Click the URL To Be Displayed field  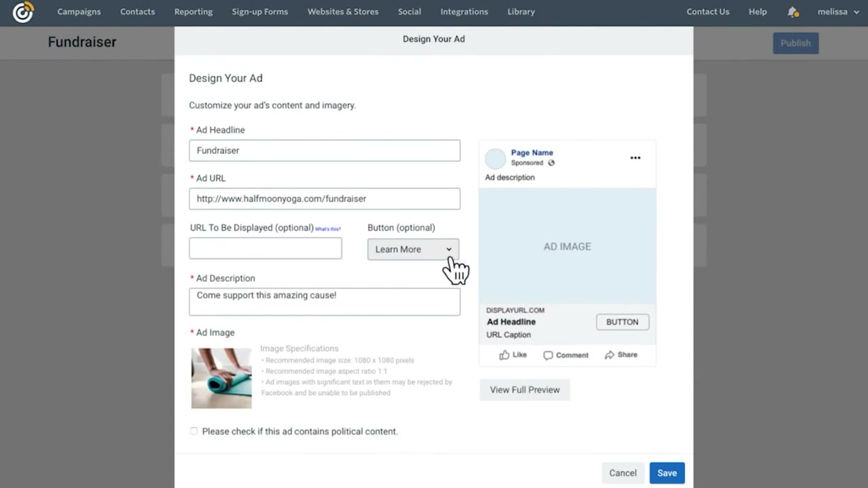point(266,248)
